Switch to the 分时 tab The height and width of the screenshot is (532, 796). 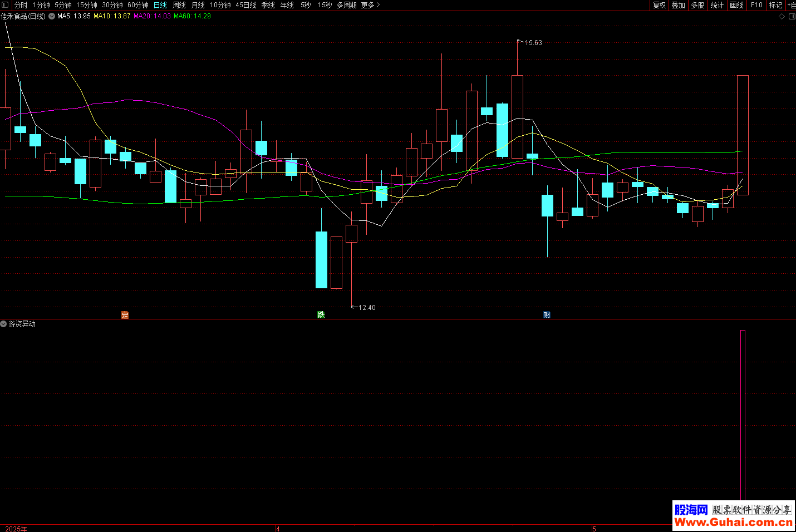(x=21, y=5)
